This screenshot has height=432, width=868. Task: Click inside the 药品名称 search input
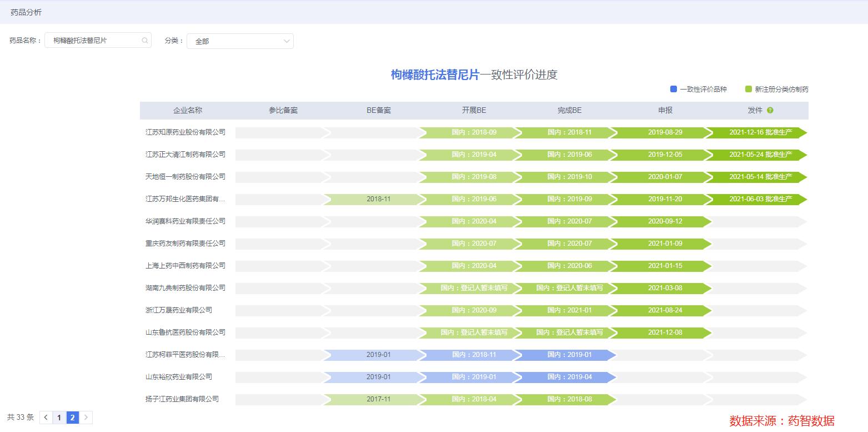coord(92,40)
